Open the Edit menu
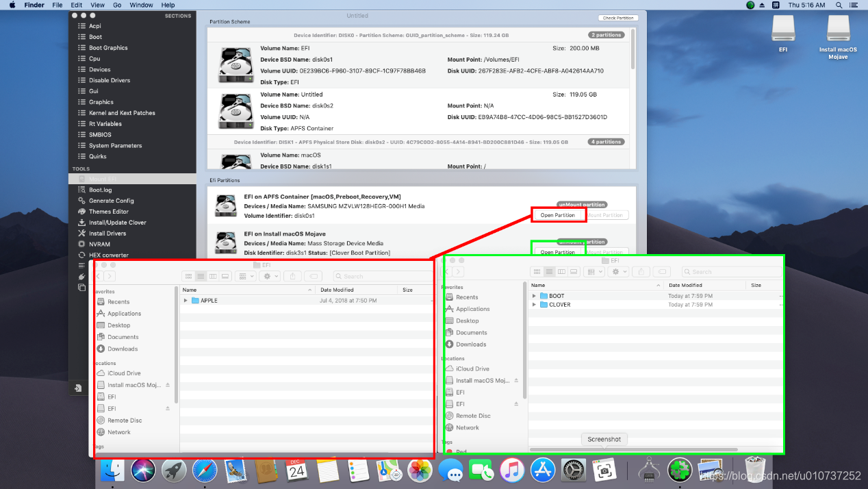Screen dimensions: 868x489 coord(77,5)
